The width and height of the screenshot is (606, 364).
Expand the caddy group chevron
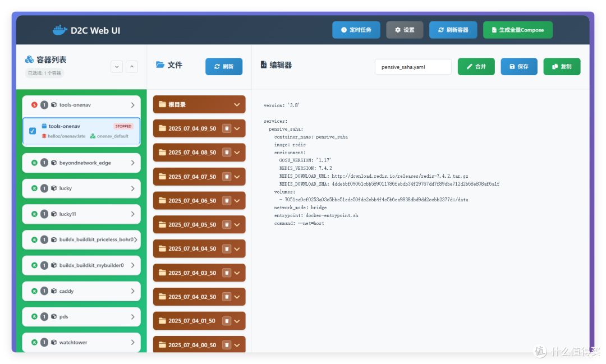(x=132, y=291)
